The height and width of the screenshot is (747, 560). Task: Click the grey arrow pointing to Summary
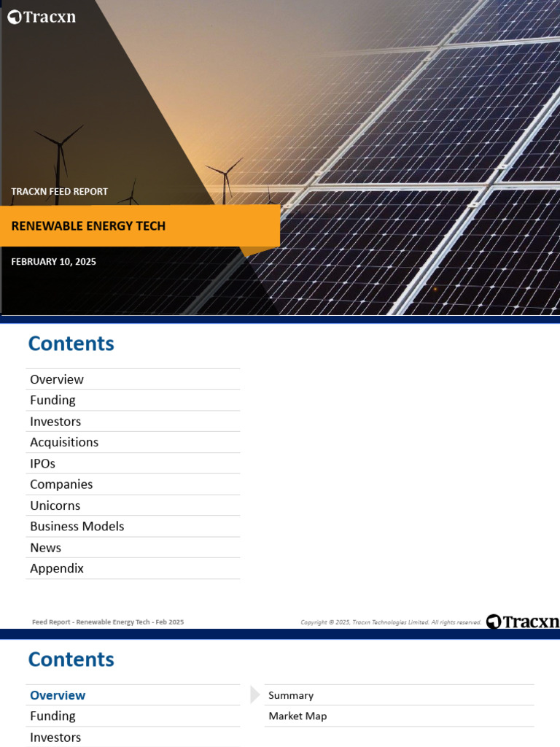[254, 694]
